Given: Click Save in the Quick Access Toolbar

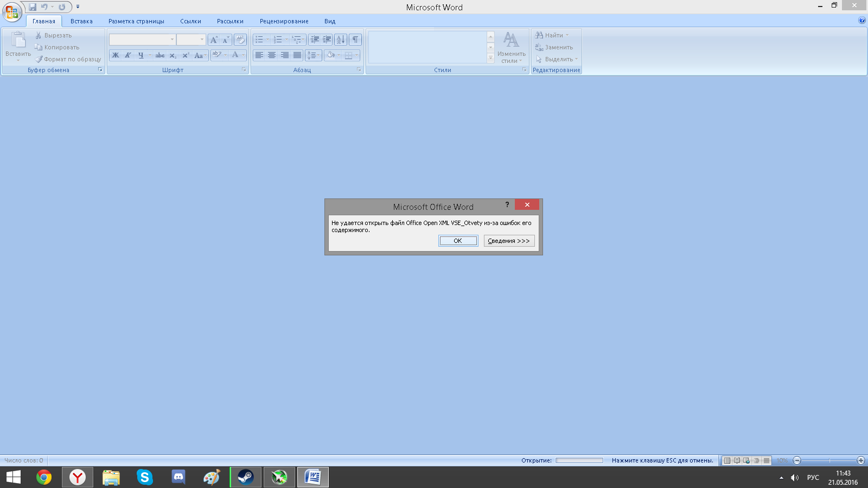Looking at the screenshot, I should click(33, 7).
